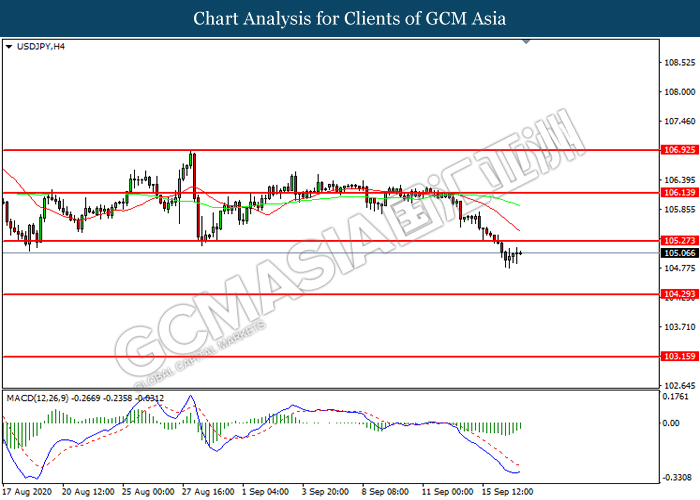Select the current price 105.066 label

pyautogui.click(x=679, y=253)
